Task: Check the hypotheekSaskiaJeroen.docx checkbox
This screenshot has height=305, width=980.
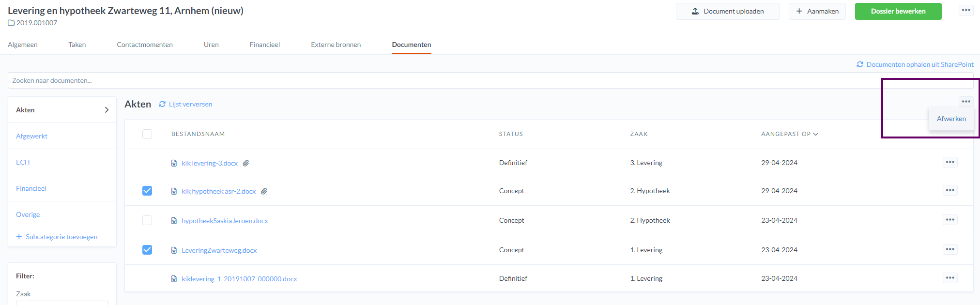Action: 147,220
